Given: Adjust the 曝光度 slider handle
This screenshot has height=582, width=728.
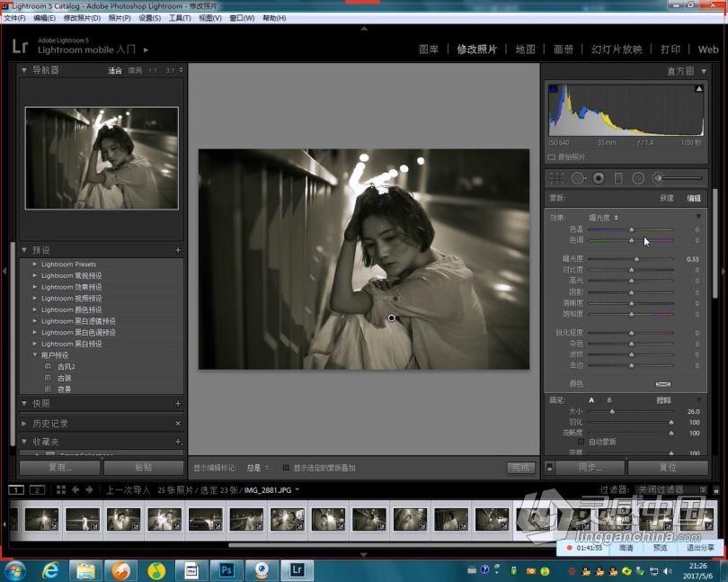Looking at the screenshot, I should 636,259.
